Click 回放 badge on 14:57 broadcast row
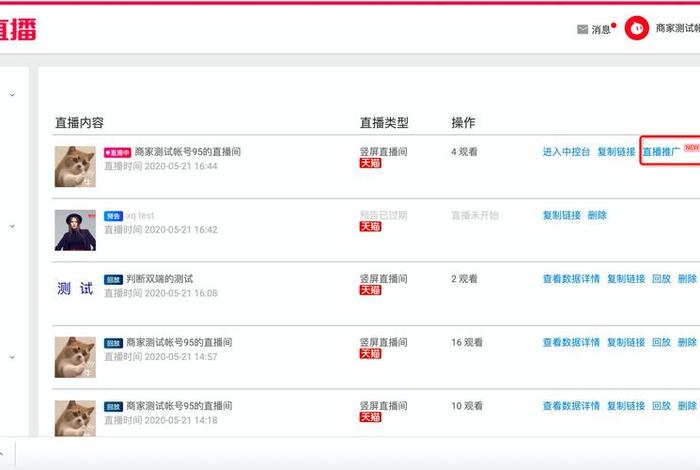Image resolution: width=700 pixels, height=470 pixels. (x=113, y=343)
